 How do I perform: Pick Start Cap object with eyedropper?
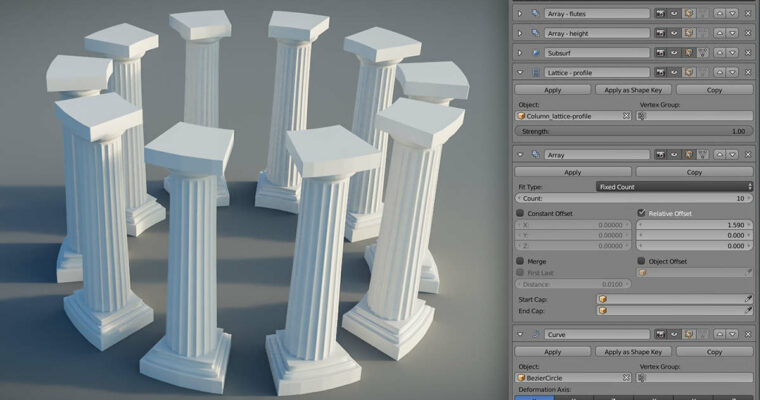coord(748,299)
